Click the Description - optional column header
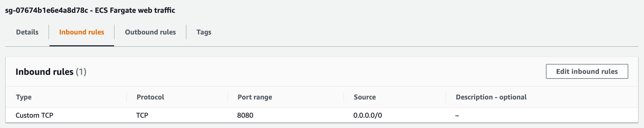 click(x=491, y=97)
